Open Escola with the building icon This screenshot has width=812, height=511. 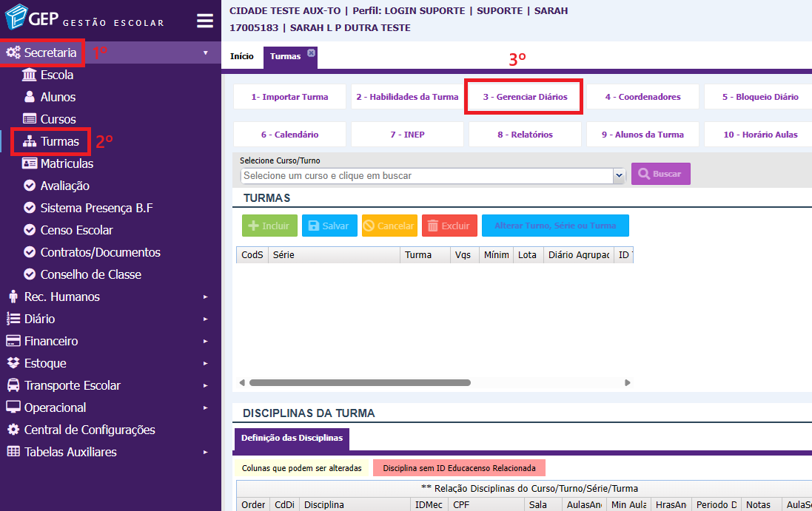[30, 75]
